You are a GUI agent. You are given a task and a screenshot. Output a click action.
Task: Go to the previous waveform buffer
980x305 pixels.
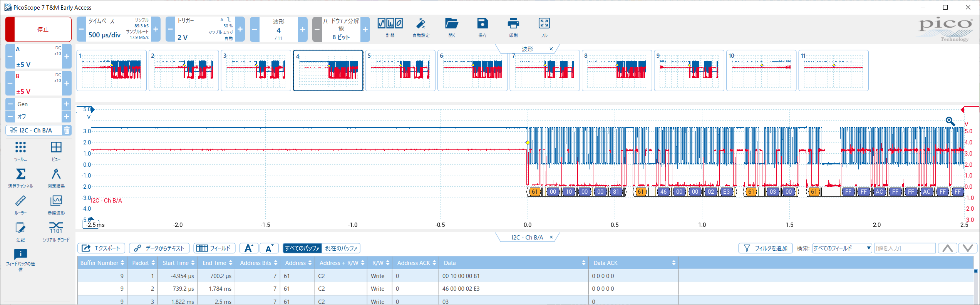[255, 29]
